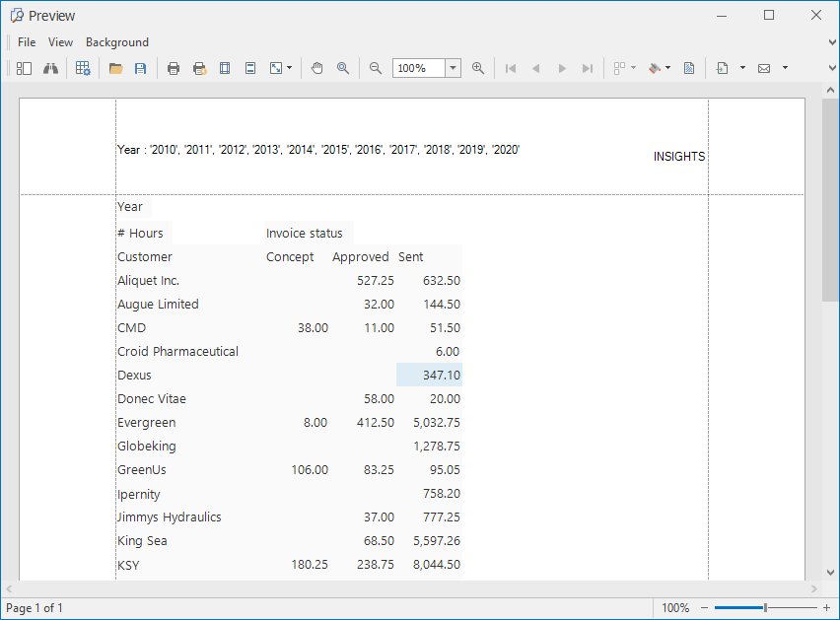Click the zoom plus button in status bar
This screenshot has height=620, width=840.
pos(826,608)
